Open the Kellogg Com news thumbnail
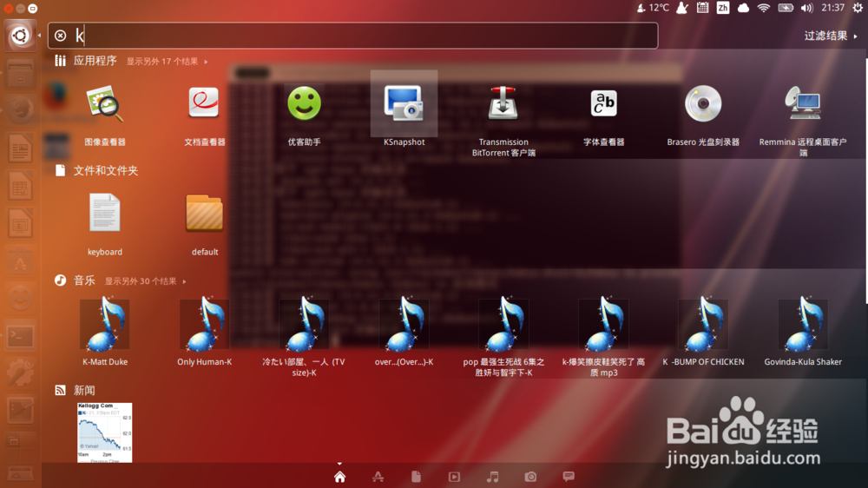868x488 pixels. tap(105, 432)
